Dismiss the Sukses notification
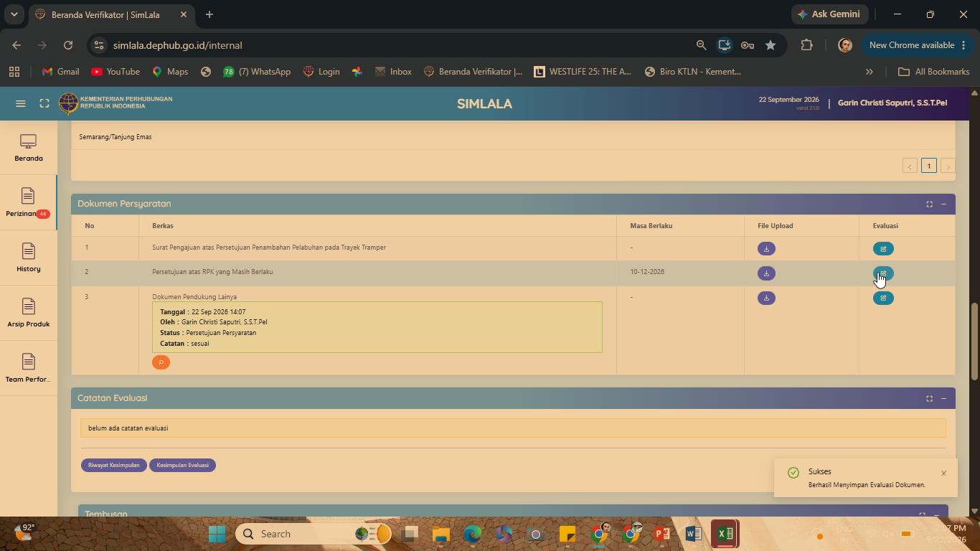The width and height of the screenshot is (980, 551). (x=943, y=473)
